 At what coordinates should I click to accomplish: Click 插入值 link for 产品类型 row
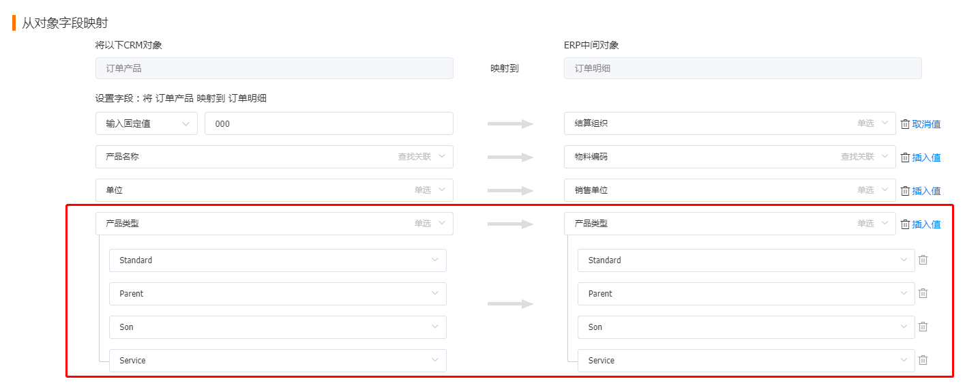pos(927,224)
